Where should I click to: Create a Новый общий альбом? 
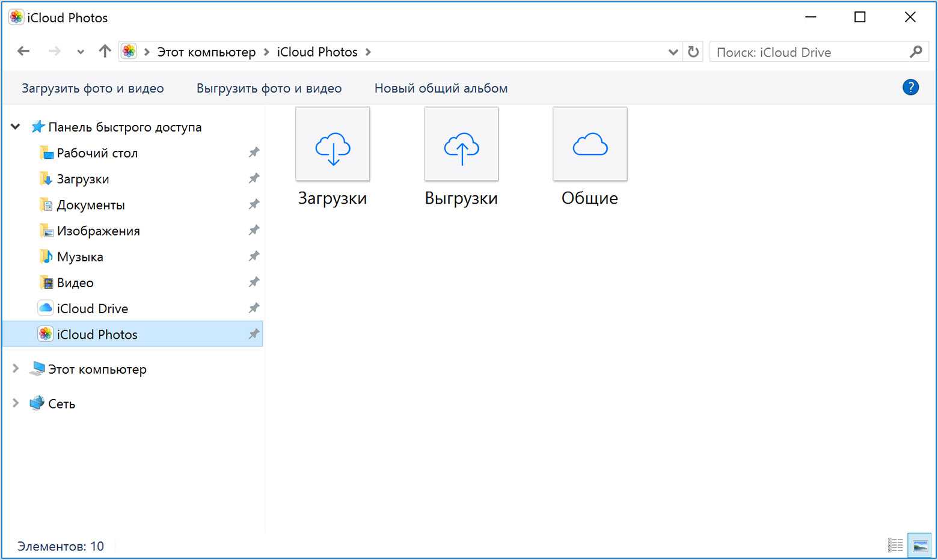[441, 88]
